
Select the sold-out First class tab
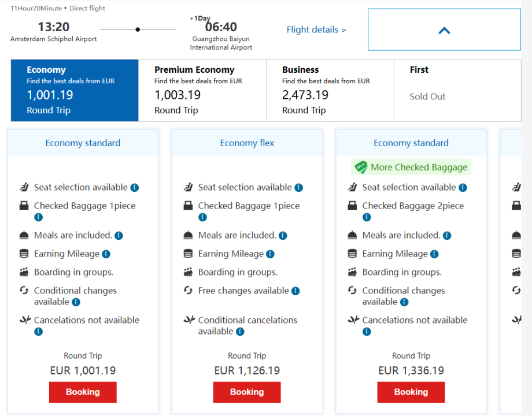click(x=457, y=90)
